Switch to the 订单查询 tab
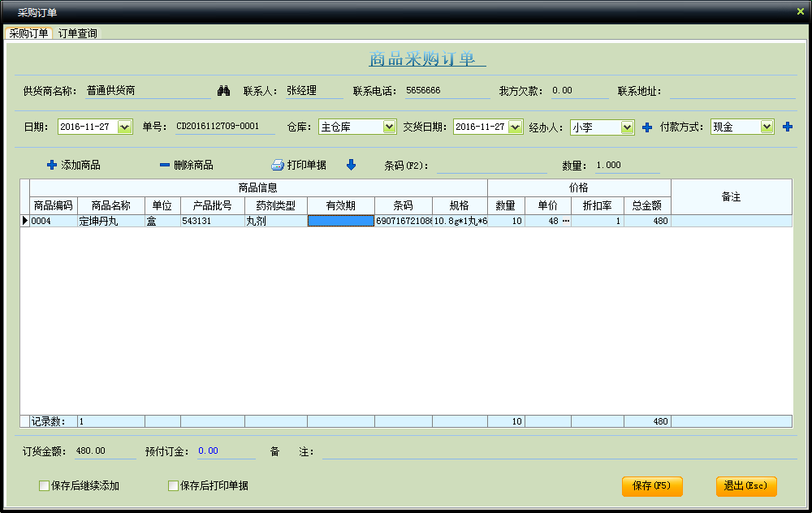Screen dimensions: 812x513 click(x=77, y=33)
